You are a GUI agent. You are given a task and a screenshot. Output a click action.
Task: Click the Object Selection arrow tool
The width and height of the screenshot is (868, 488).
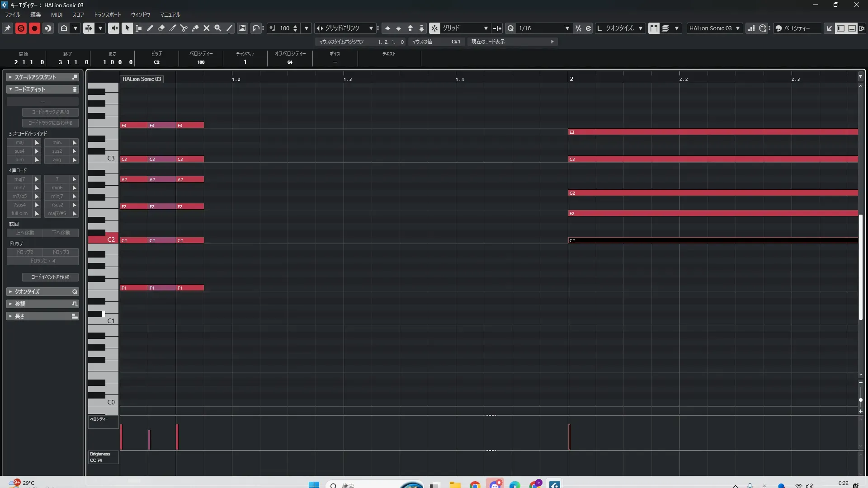tap(127, 28)
